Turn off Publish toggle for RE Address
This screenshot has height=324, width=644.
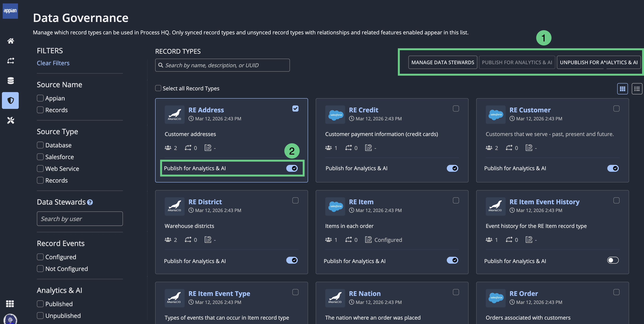coord(292,168)
